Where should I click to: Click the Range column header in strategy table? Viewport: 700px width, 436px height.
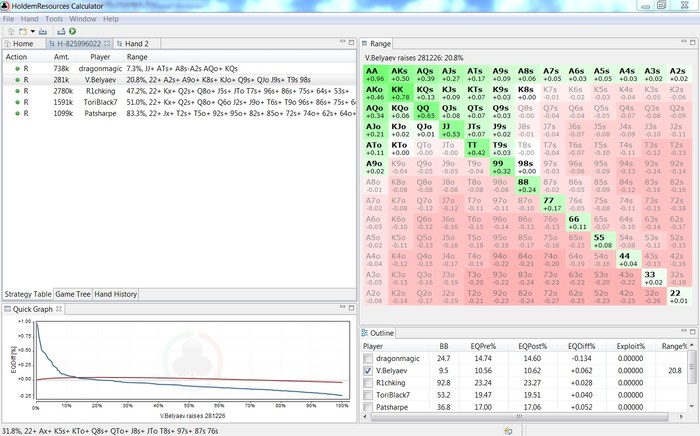pyautogui.click(x=137, y=57)
